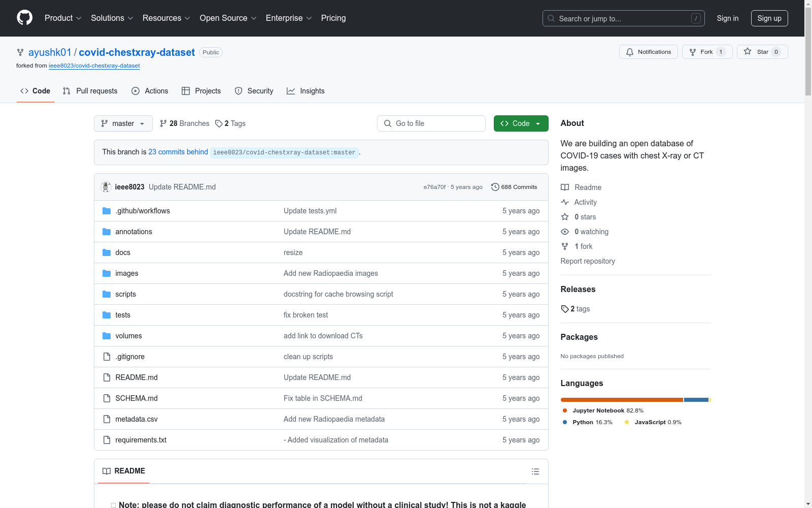Click the annotations folder icon
This screenshot has width=812, height=508.
click(x=107, y=232)
